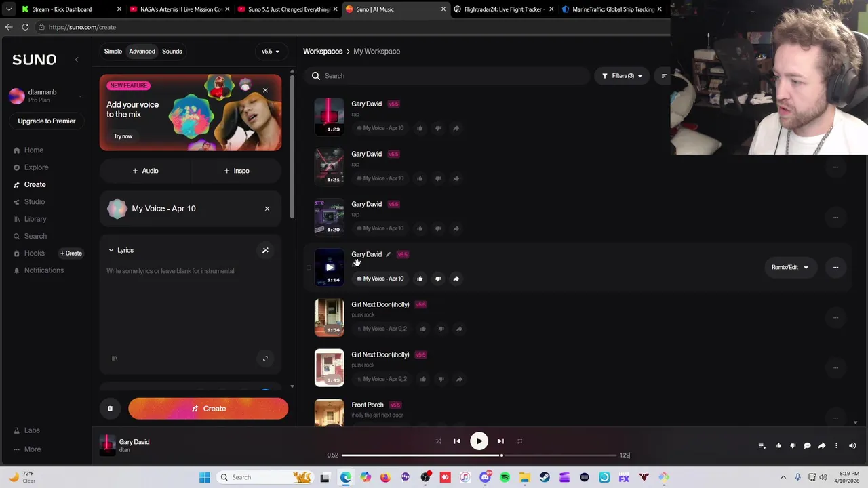Open lyrics library icon in lyrics box

pos(115,359)
